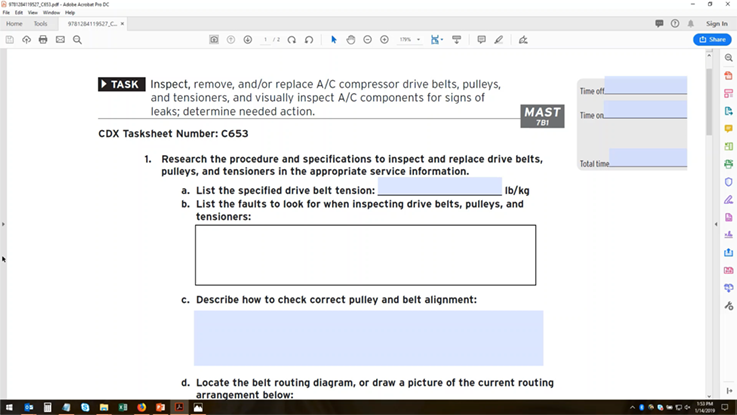Go to the next page arrow
Viewport: 737px width, 415px height.
click(x=247, y=39)
